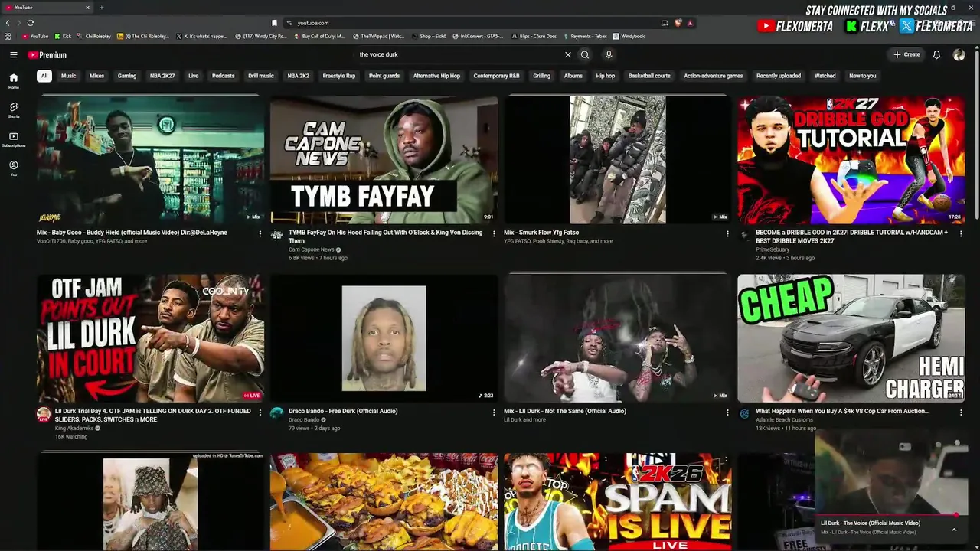Select the Podcasts filter chip

[224, 76]
